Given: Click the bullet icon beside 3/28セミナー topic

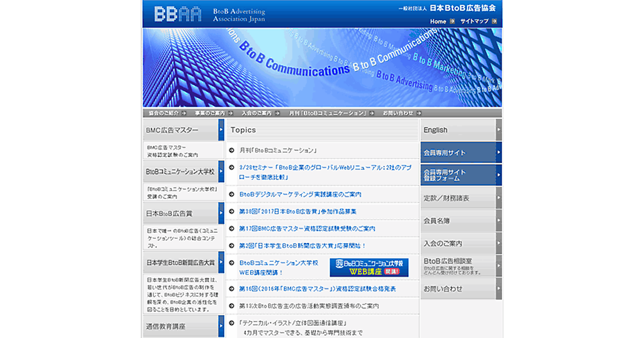Looking at the screenshot, I should pos(231,167).
